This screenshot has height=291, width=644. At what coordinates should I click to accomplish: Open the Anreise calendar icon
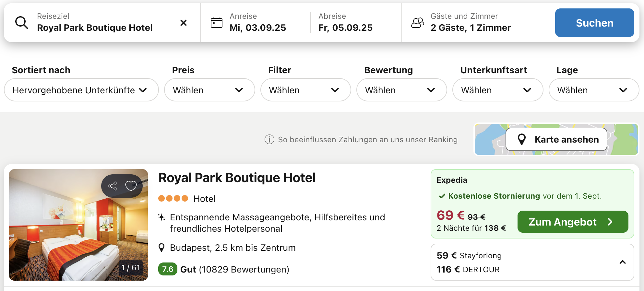tap(217, 23)
